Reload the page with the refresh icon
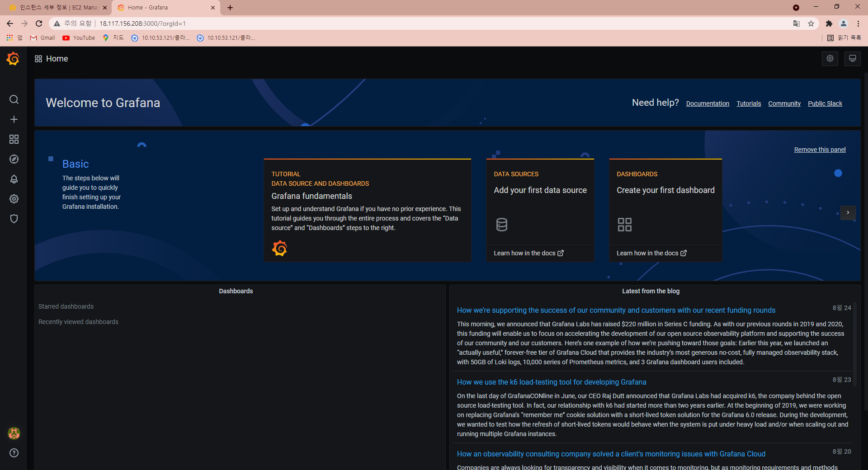This screenshot has height=470, width=868. (x=39, y=23)
